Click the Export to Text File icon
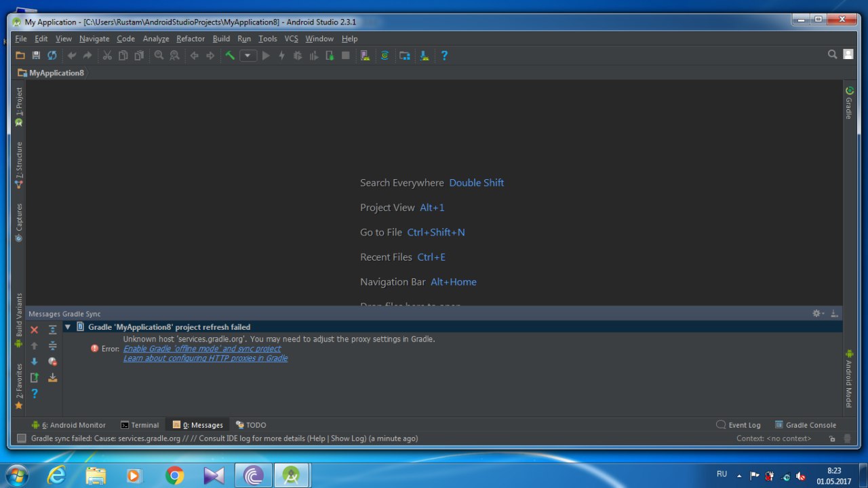Screen dimensions: 868x488 [35, 377]
